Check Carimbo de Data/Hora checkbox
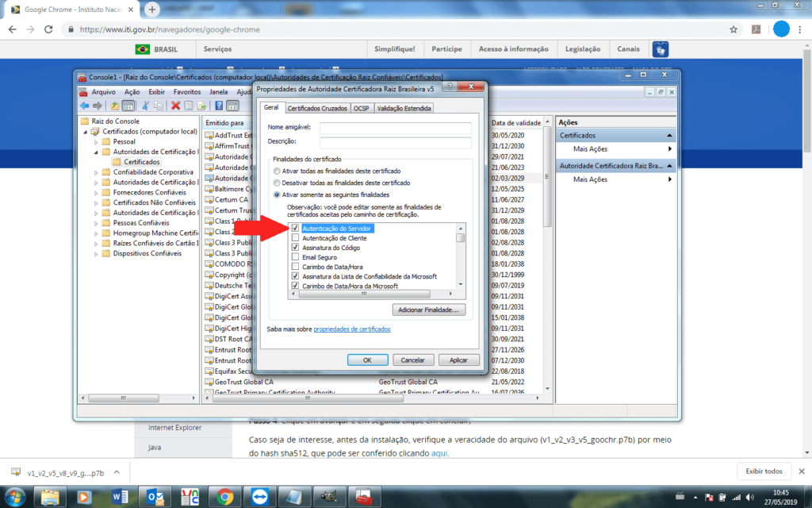 click(x=295, y=267)
